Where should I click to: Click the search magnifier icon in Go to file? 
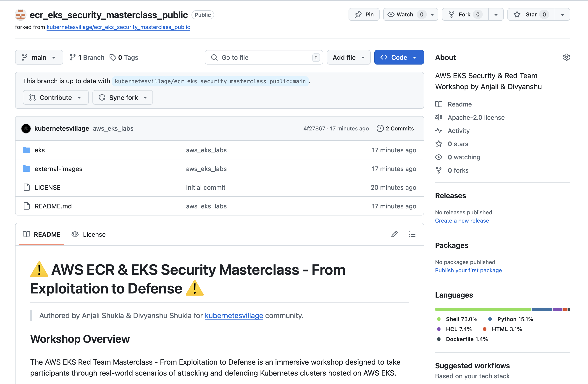[x=214, y=57]
